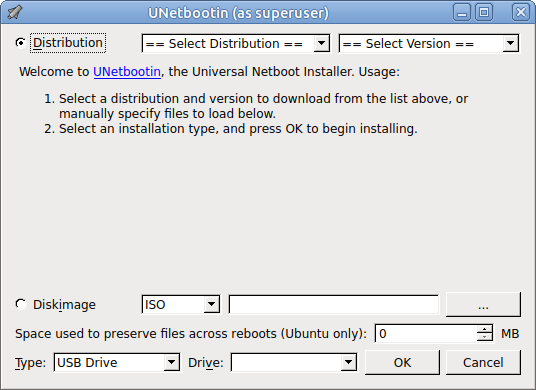Click the Distribution label text
The height and width of the screenshot is (390, 536).
click(x=68, y=43)
